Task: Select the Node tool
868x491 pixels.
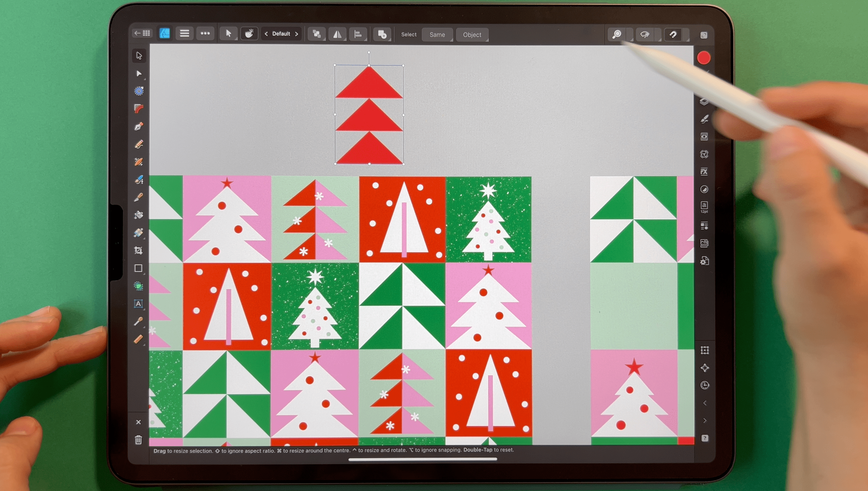Action: pyautogui.click(x=139, y=74)
